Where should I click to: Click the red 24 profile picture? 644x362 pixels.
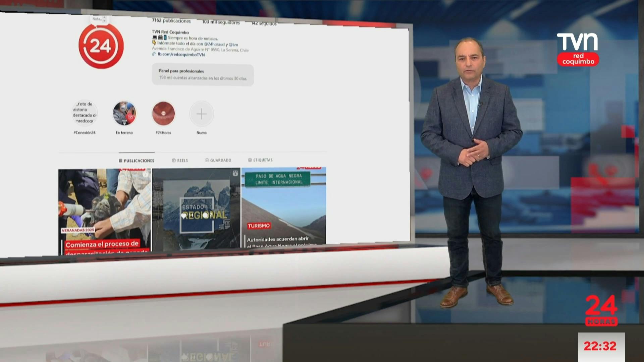tap(101, 46)
